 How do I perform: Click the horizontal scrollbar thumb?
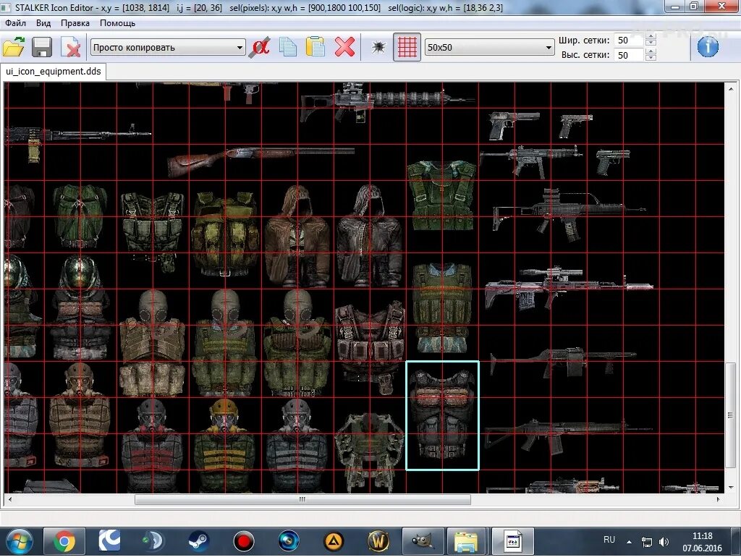[x=302, y=499]
